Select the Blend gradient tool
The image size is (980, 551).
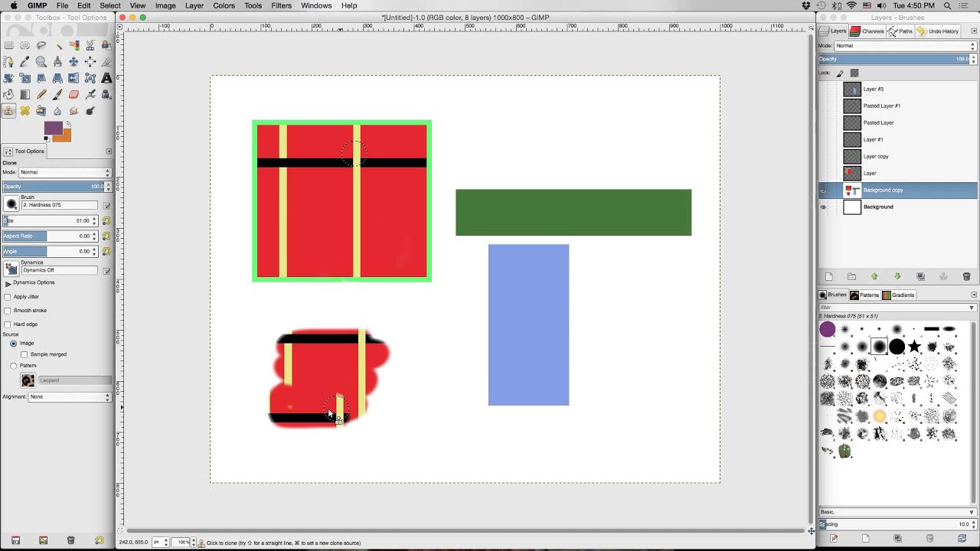pyautogui.click(x=24, y=94)
